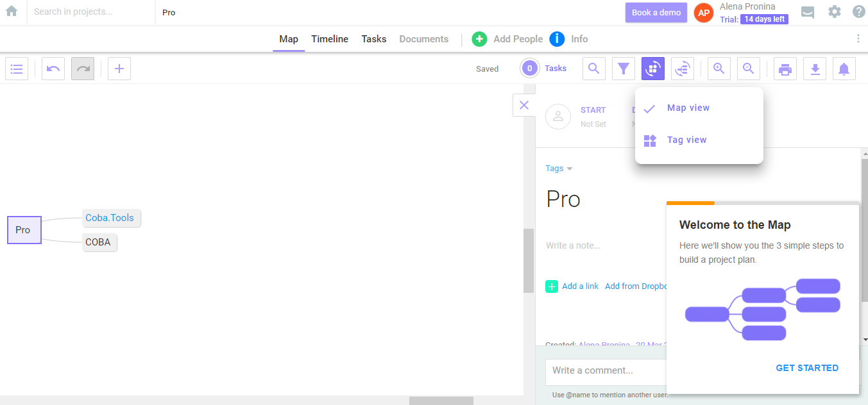Open notifications bell
This screenshot has width=868, height=405.
844,69
